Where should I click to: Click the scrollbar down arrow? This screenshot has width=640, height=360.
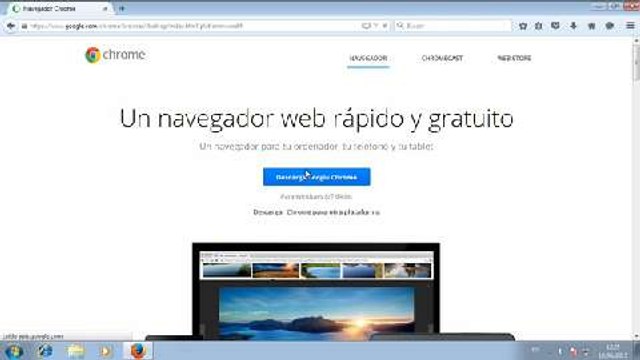point(636,336)
